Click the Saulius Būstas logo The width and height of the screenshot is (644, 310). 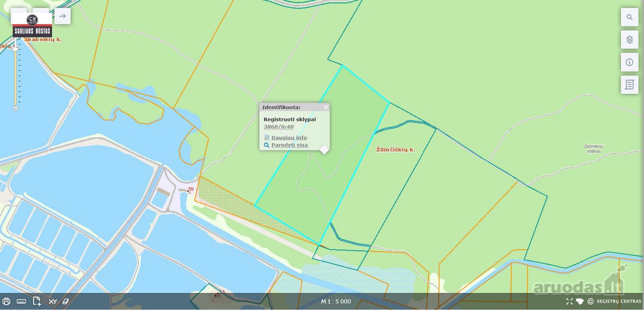click(32, 24)
